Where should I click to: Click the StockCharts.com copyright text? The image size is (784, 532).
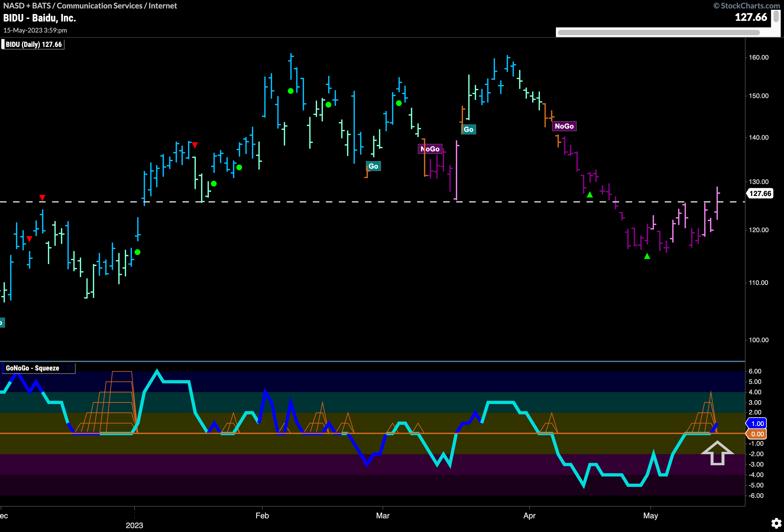(x=747, y=6)
